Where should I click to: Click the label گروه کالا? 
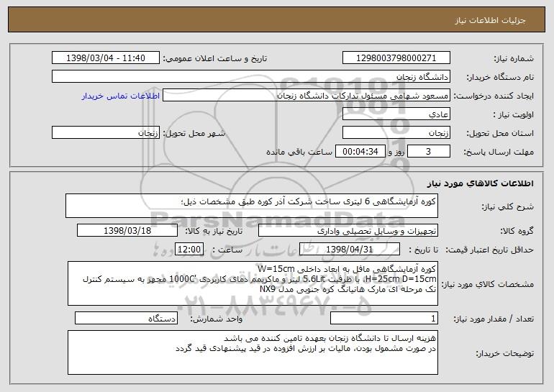[x=517, y=232]
